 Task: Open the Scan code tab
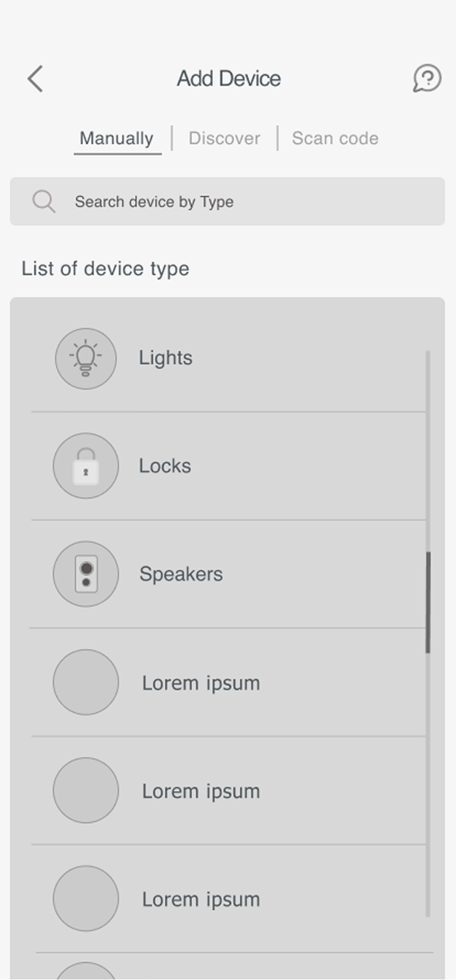tap(335, 138)
